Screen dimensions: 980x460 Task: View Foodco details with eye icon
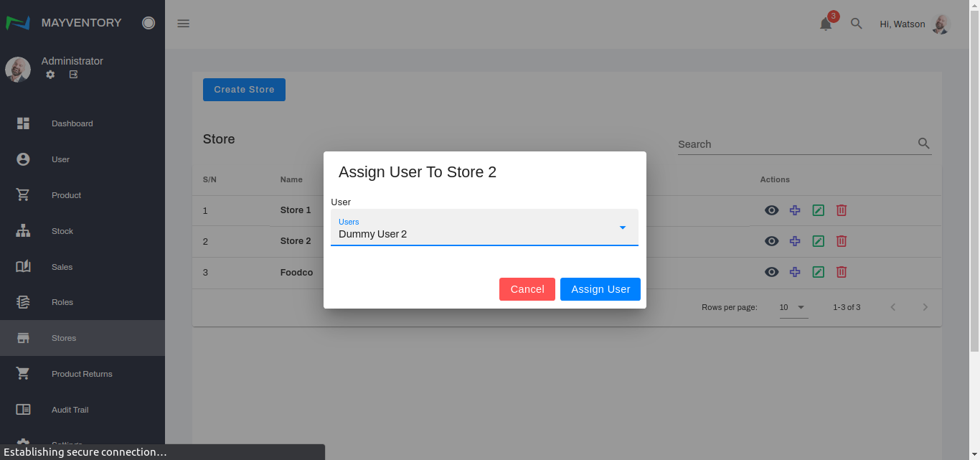pyautogui.click(x=771, y=272)
